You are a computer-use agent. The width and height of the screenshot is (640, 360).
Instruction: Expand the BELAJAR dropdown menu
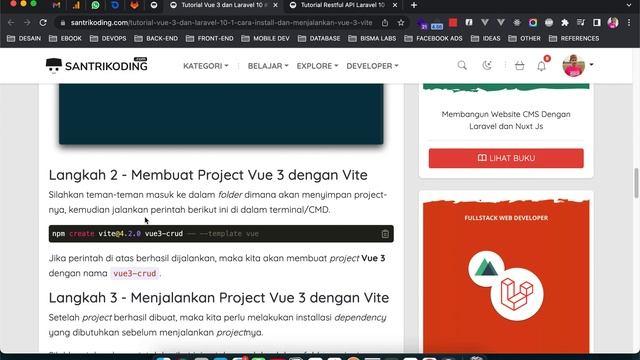click(268, 66)
